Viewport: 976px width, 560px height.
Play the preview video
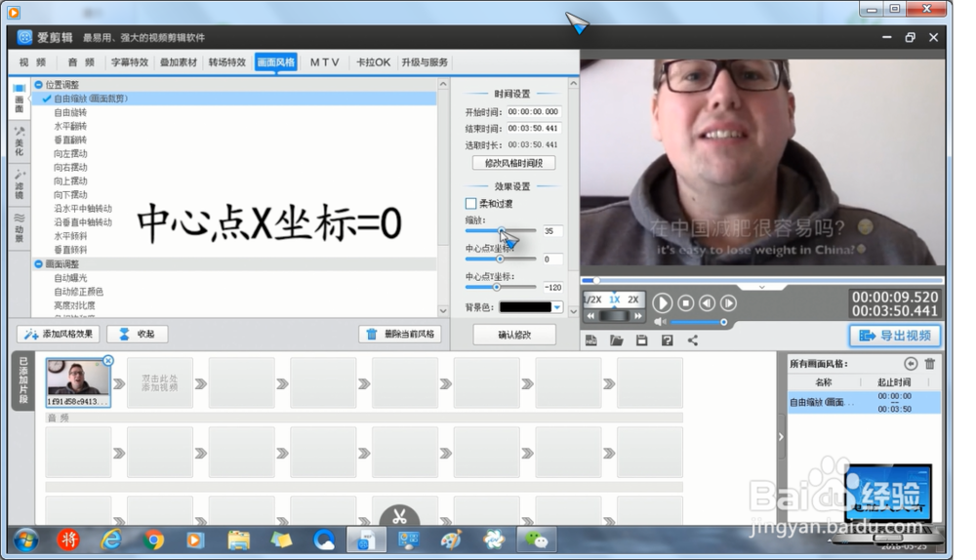point(663,303)
